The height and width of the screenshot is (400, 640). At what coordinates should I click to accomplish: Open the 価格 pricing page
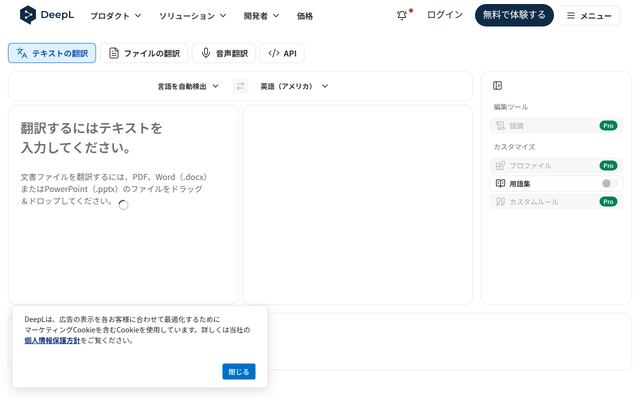click(304, 16)
